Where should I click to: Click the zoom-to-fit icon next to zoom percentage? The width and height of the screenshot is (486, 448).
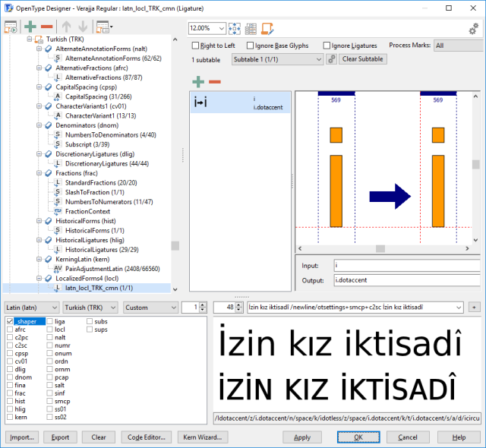(235, 29)
